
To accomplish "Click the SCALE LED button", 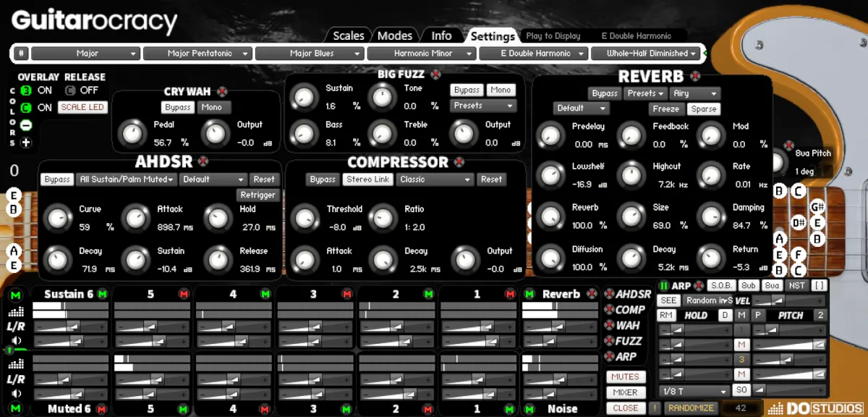I will [82, 107].
